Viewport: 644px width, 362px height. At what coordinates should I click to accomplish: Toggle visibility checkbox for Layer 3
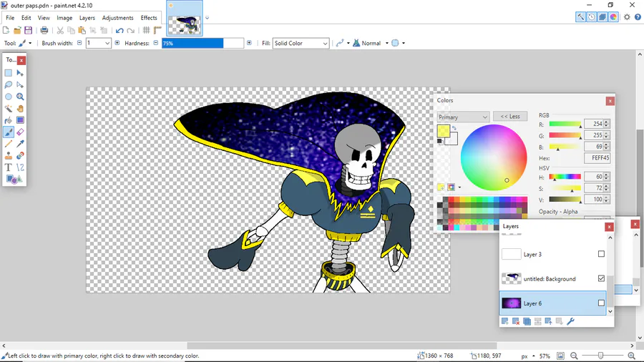(601, 254)
